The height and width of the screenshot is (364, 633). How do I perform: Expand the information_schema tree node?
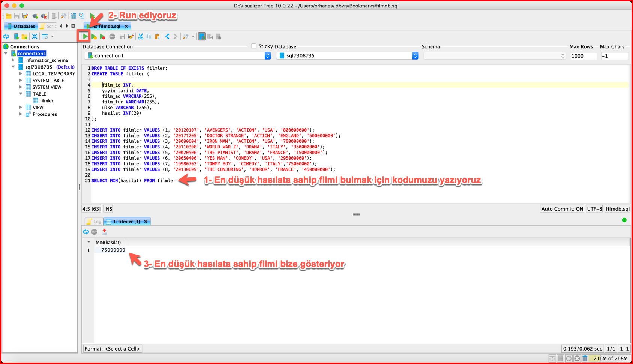pos(13,60)
